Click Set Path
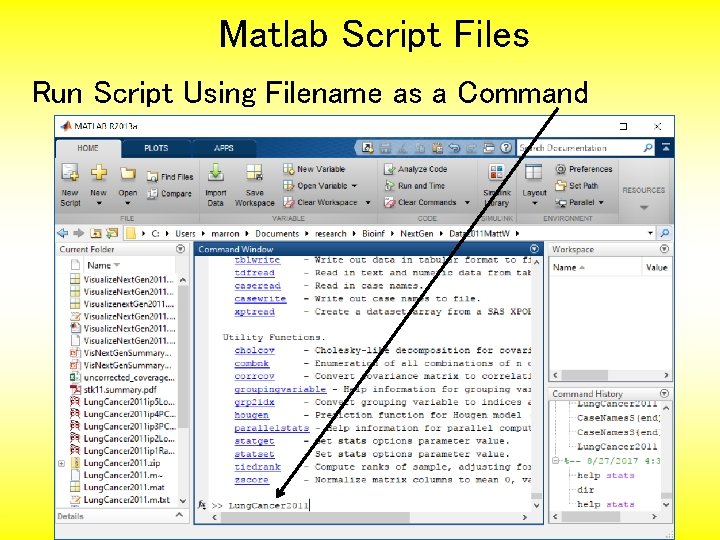720x540 pixels. 576,186
